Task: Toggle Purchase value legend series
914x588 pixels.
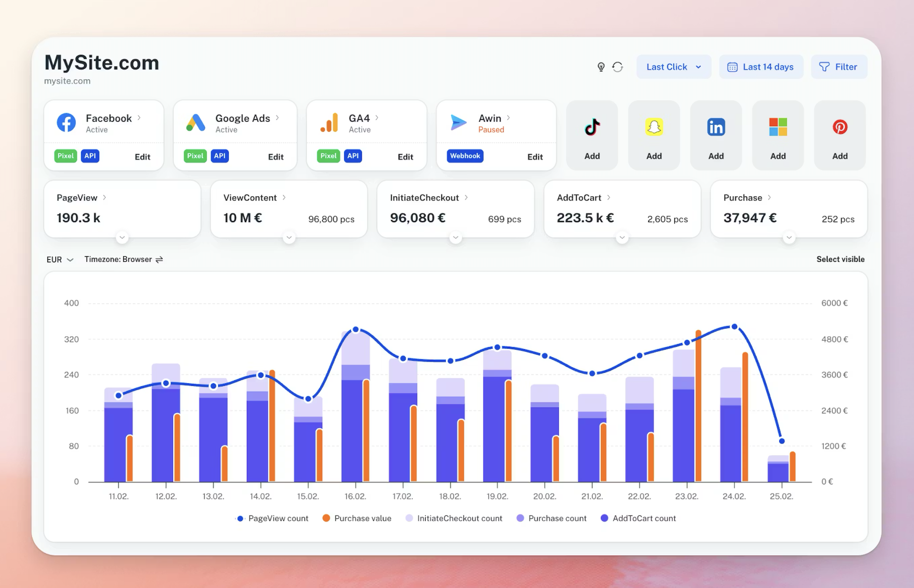Action: (357, 518)
